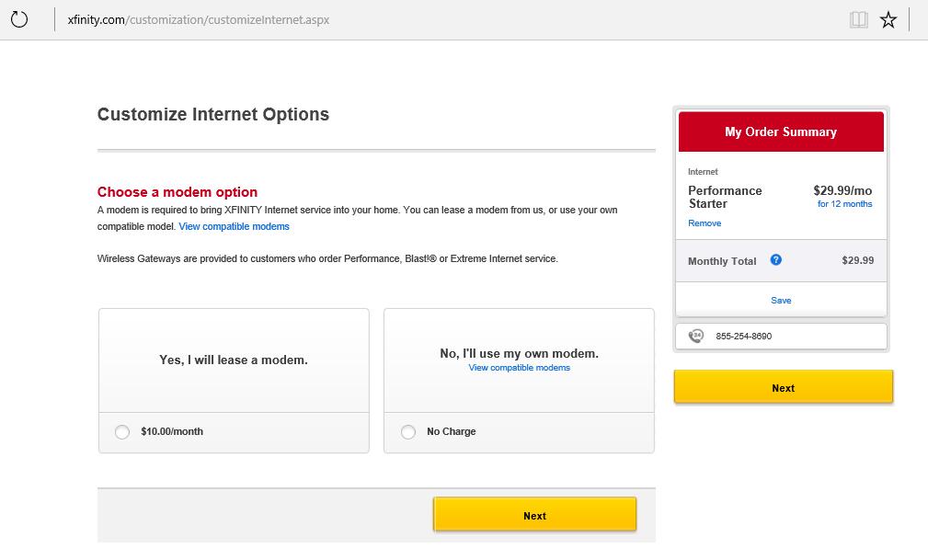Save the order summary
Viewport: 928px width, 560px height.
(x=781, y=300)
